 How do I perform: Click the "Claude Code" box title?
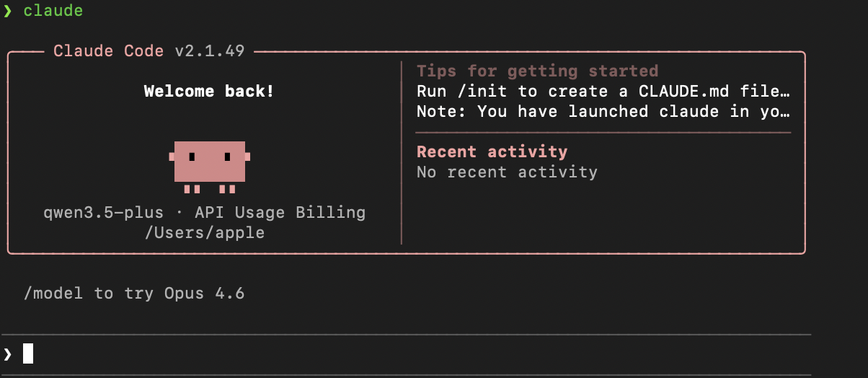107,51
